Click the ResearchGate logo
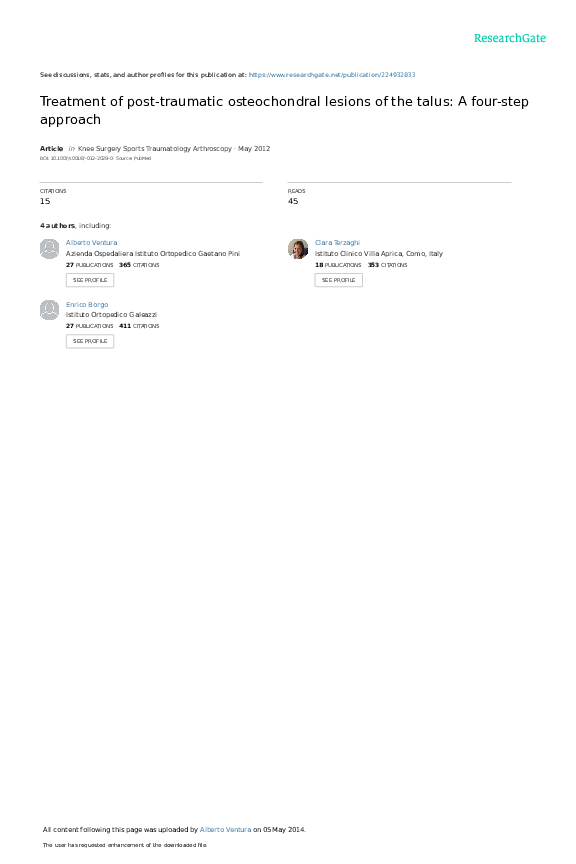 (x=510, y=38)
